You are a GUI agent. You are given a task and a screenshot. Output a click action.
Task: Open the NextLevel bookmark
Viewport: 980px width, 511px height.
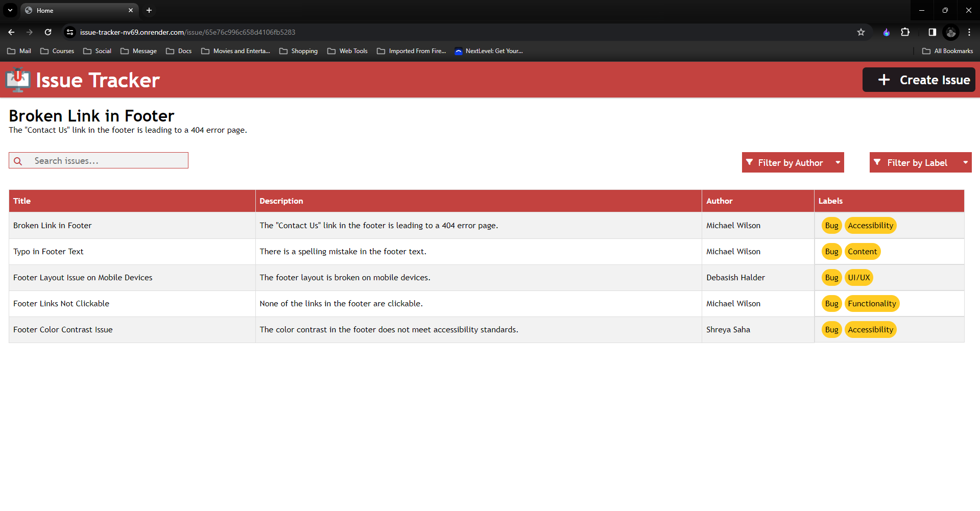point(489,51)
